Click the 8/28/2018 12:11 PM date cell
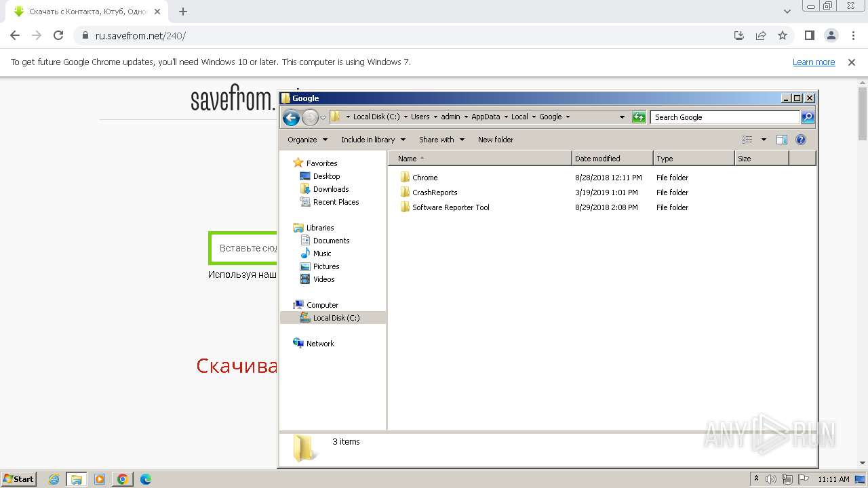Image resolution: width=868 pixels, height=488 pixels. point(608,178)
